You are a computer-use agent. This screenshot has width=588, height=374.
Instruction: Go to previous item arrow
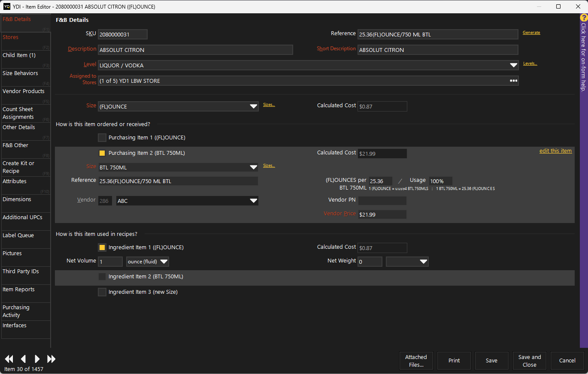[23, 359]
